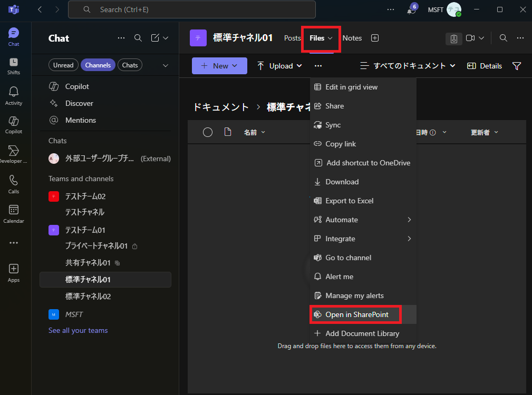Show more apps ellipsis in left rail
532x395 pixels.
(x=14, y=243)
